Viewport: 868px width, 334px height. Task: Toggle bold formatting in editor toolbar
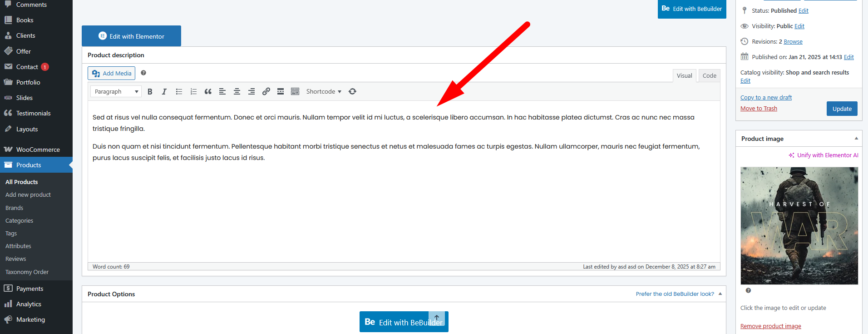tap(150, 91)
